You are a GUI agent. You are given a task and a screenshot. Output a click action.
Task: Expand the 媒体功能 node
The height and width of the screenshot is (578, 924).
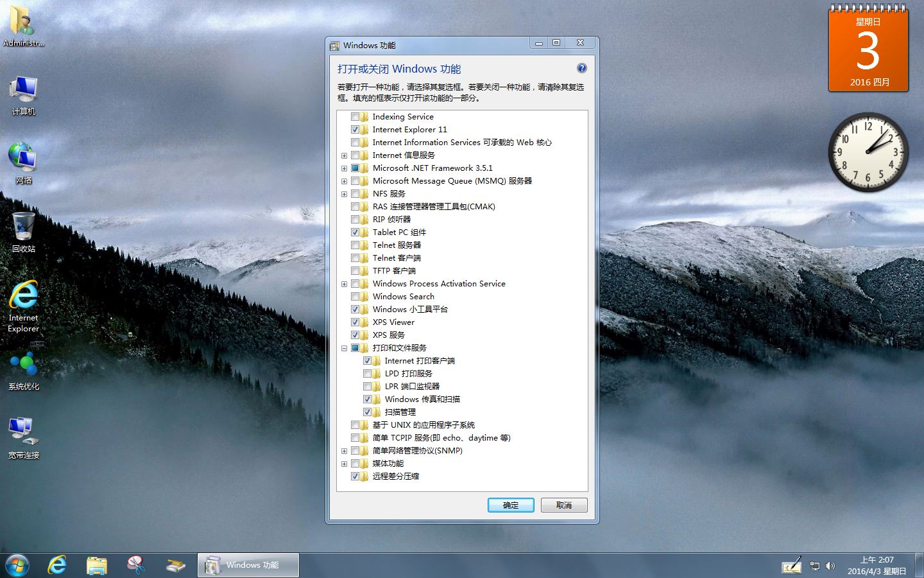coord(344,464)
